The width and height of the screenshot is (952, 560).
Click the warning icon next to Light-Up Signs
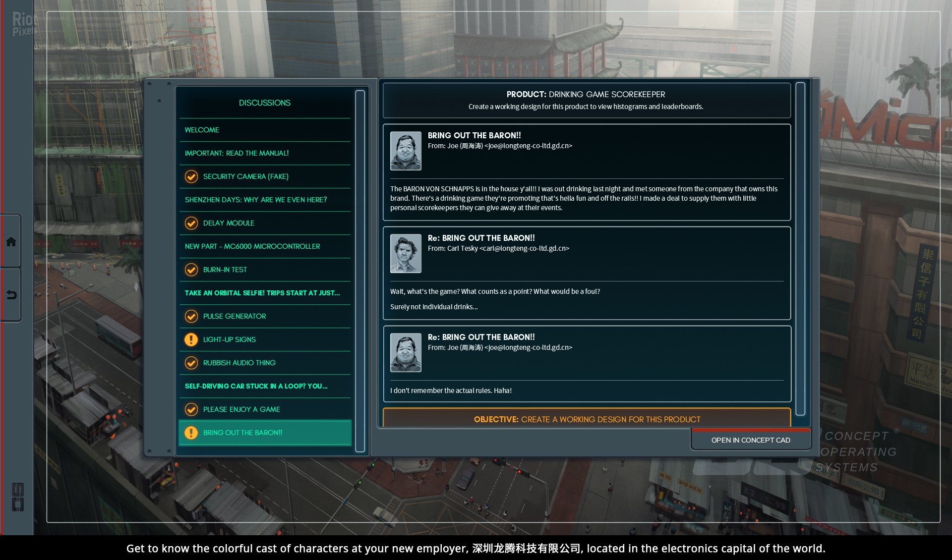pos(191,338)
